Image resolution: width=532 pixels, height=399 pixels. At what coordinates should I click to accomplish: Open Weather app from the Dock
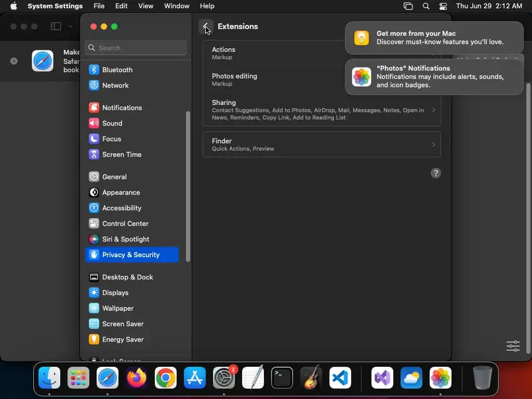coord(411,378)
